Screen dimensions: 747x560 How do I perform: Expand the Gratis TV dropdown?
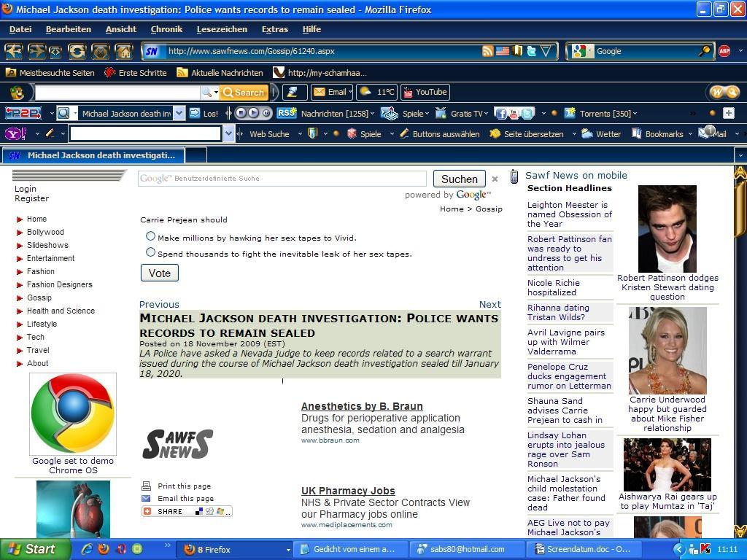(486, 113)
